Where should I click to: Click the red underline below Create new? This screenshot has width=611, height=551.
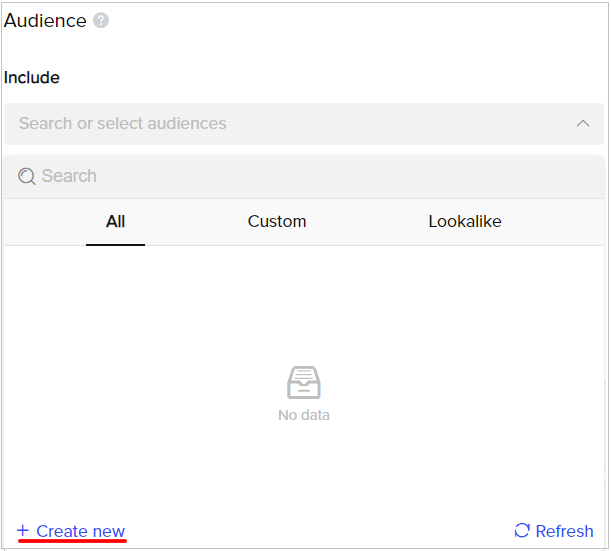[72, 541]
